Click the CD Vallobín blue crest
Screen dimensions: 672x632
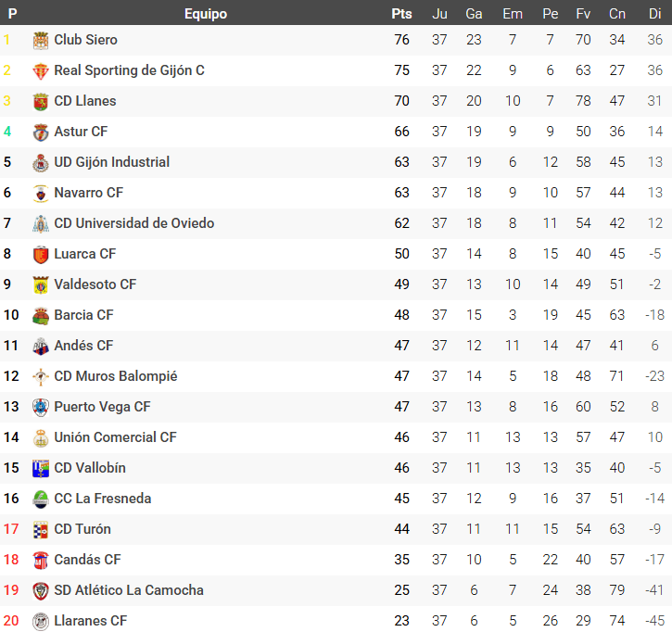pyautogui.click(x=41, y=468)
